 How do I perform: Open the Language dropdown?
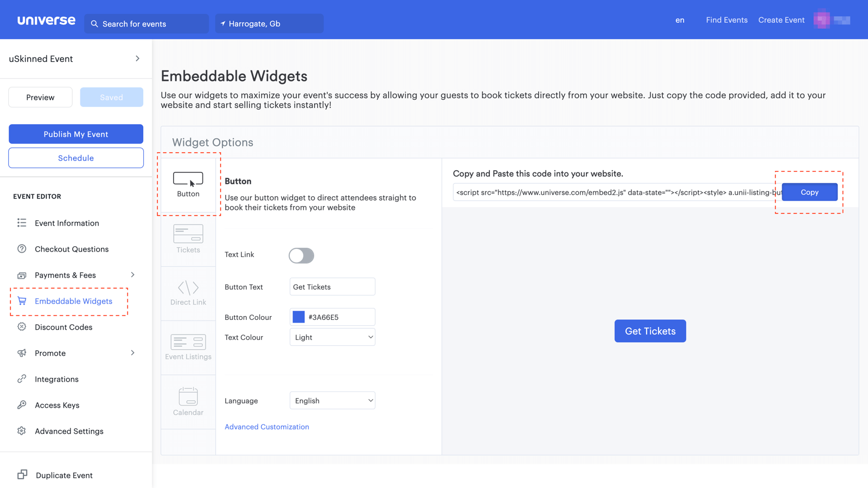pos(332,400)
